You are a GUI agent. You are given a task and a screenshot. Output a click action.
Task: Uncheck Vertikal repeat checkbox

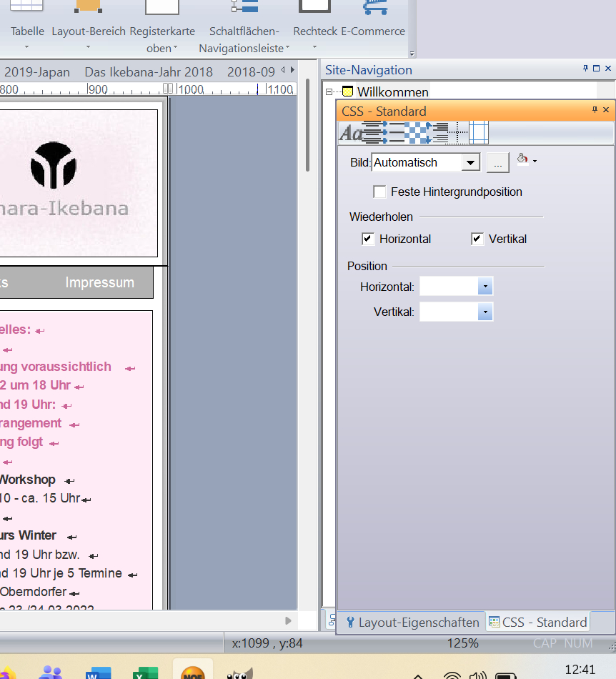[x=477, y=239]
